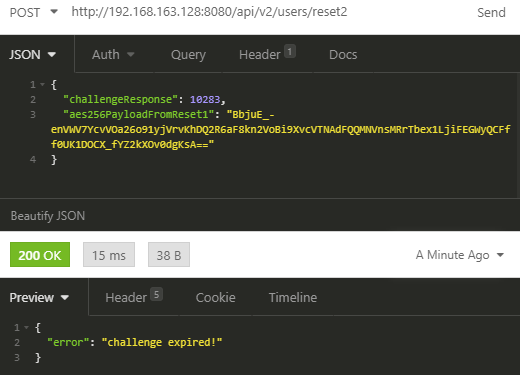Switch to the Query tab
520x375 pixels.
[x=188, y=55]
